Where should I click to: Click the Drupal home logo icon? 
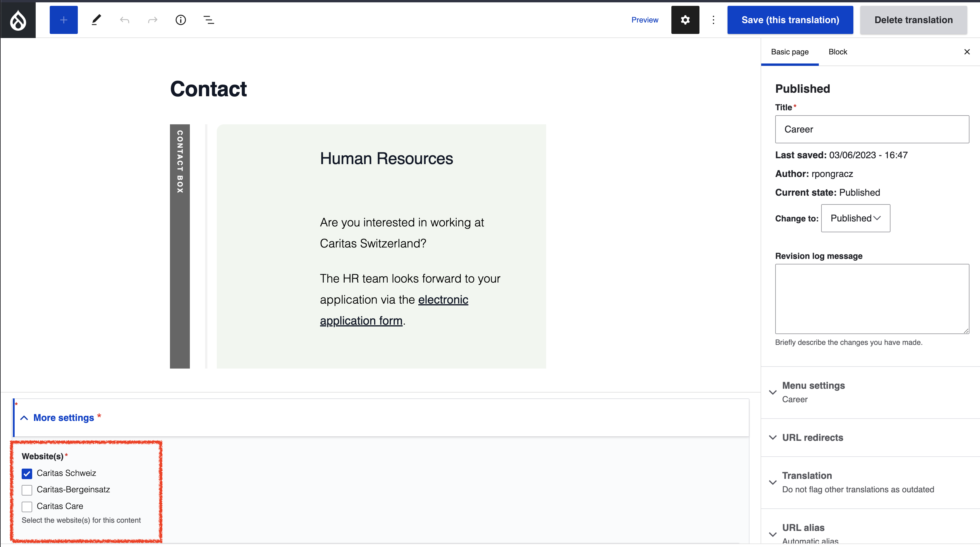pos(18,20)
